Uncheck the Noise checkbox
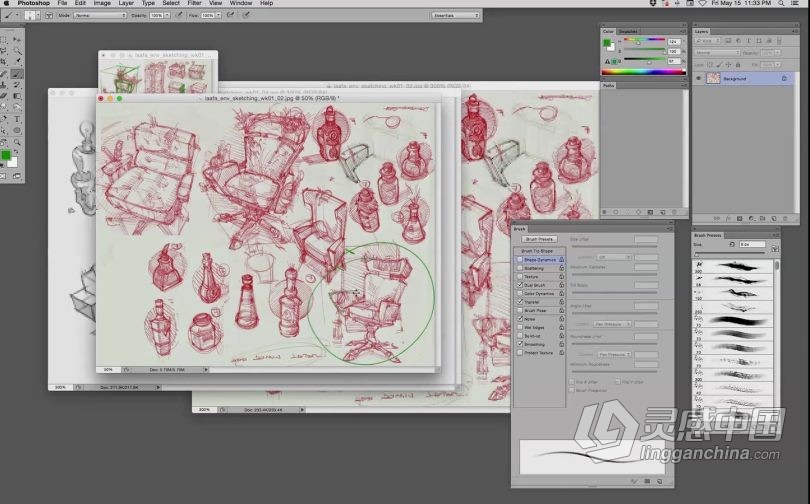 (520, 319)
